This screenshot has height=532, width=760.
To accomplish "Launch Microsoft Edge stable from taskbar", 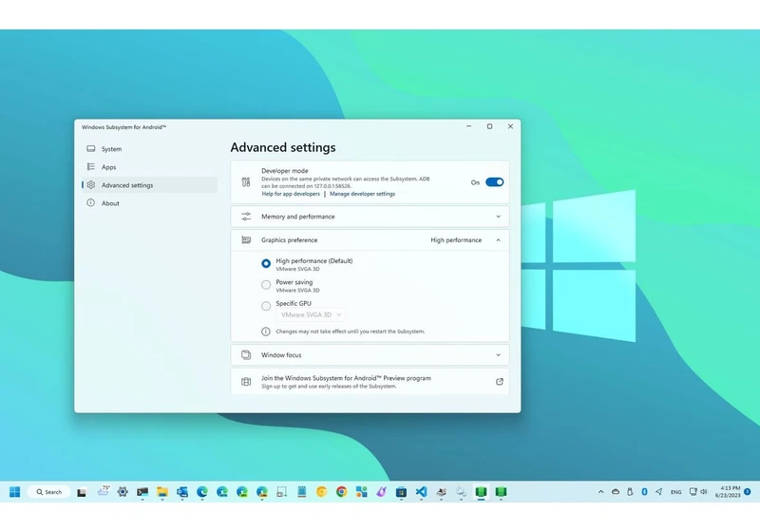I will [202, 492].
